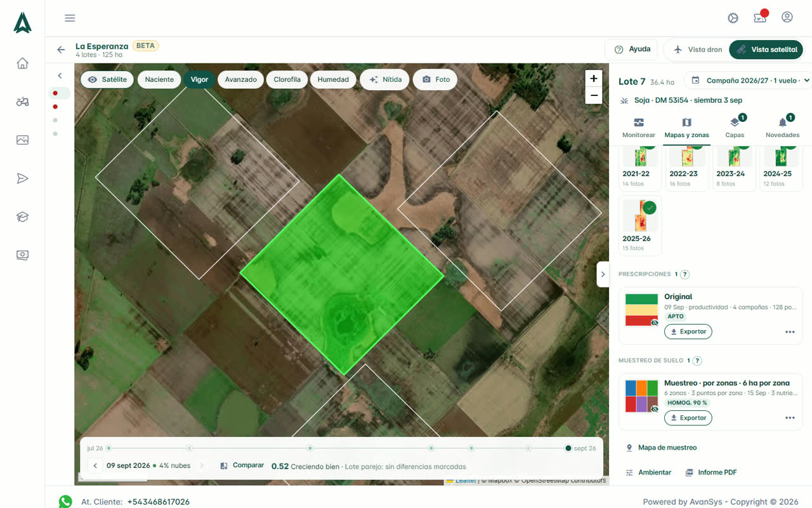Screen dimensions: 812x508
Task: Switch to Vista dron view
Action: (x=697, y=50)
